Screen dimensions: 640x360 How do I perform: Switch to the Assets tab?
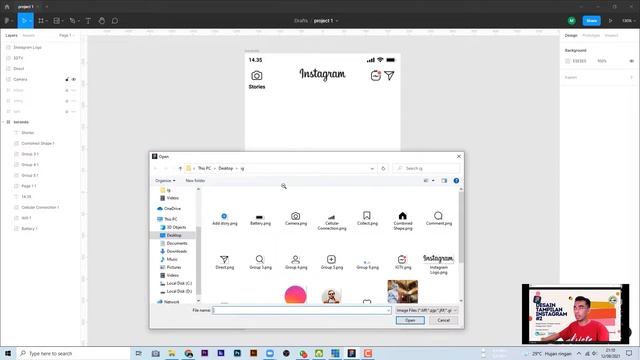point(29,36)
